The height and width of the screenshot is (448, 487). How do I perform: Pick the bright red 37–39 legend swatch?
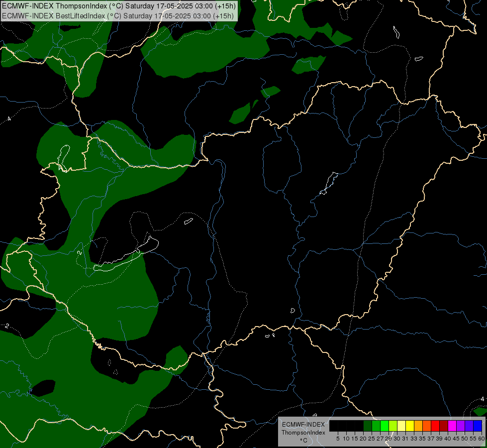click(x=435, y=426)
